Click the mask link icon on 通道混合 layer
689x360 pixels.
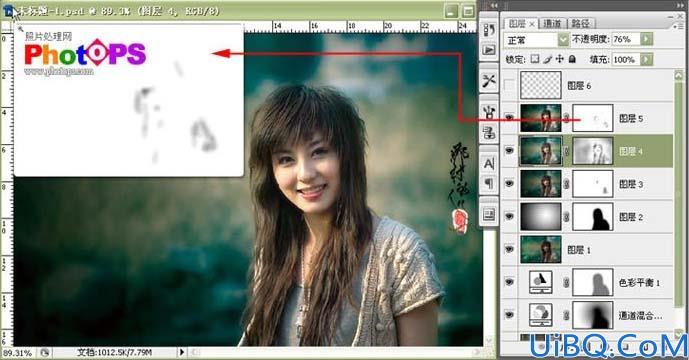pyautogui.click(x=567, y=315)
